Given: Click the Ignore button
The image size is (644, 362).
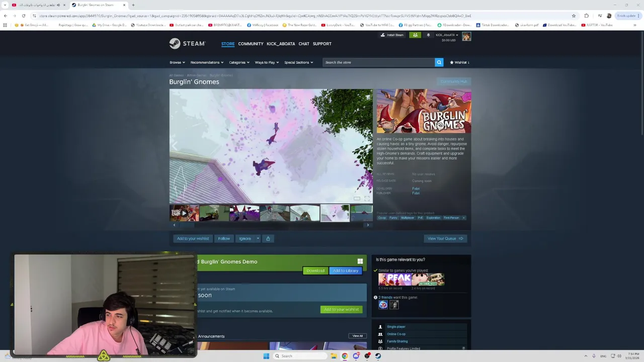Looking at the screenshot, I should (x=245, y=238).
